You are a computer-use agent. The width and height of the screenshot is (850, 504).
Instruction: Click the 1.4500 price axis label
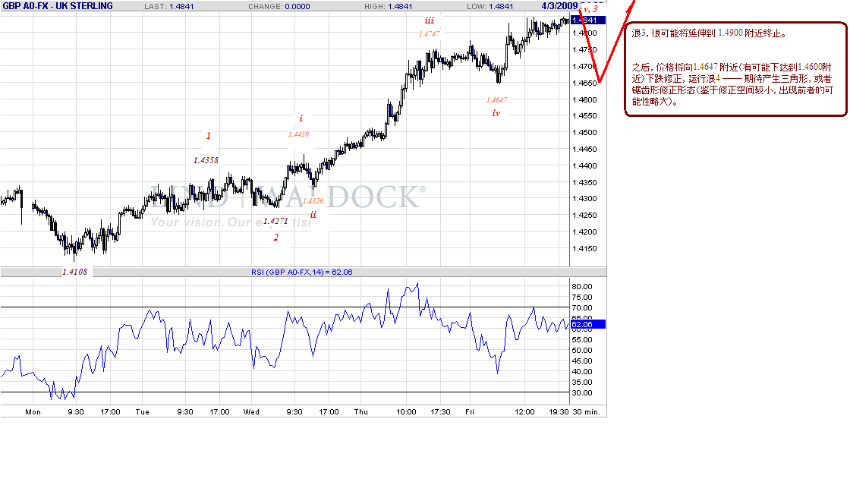584,133
